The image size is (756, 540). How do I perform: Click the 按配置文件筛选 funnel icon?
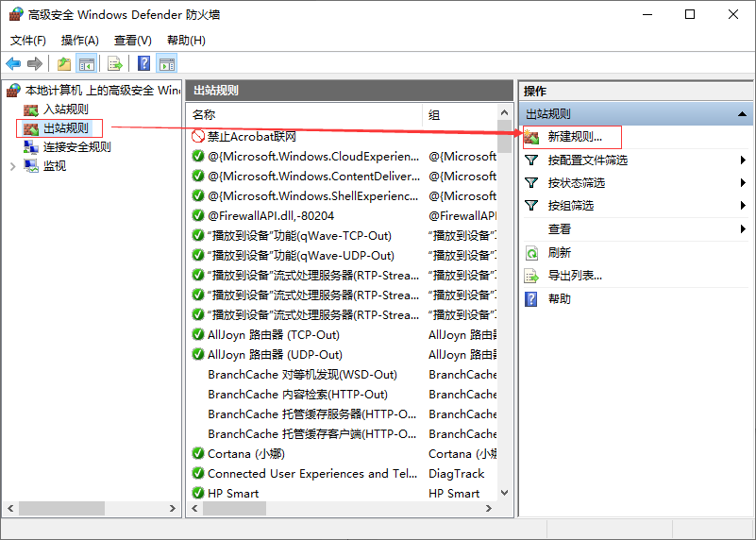tap(531, 160)
